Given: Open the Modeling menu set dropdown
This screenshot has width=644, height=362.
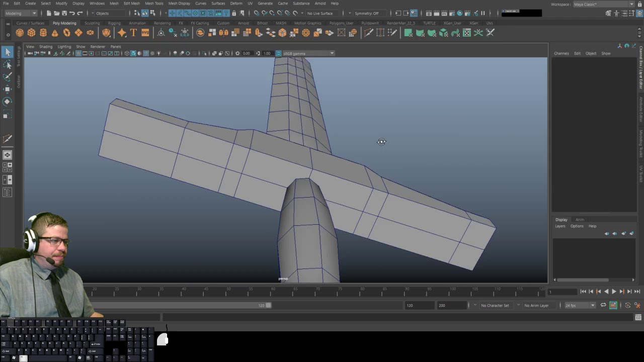Looking at the screenshot, I should (21, 13).
